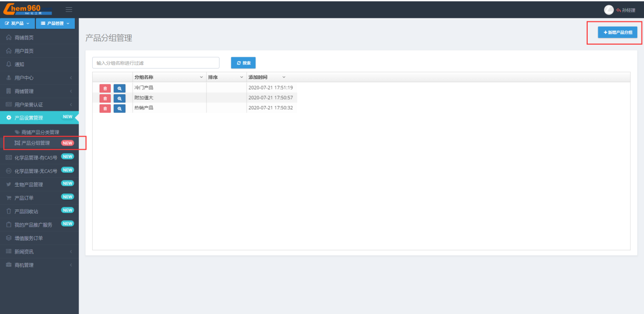
Task: Click the building icon beside 商铺管理
Action: pos(9,91)
